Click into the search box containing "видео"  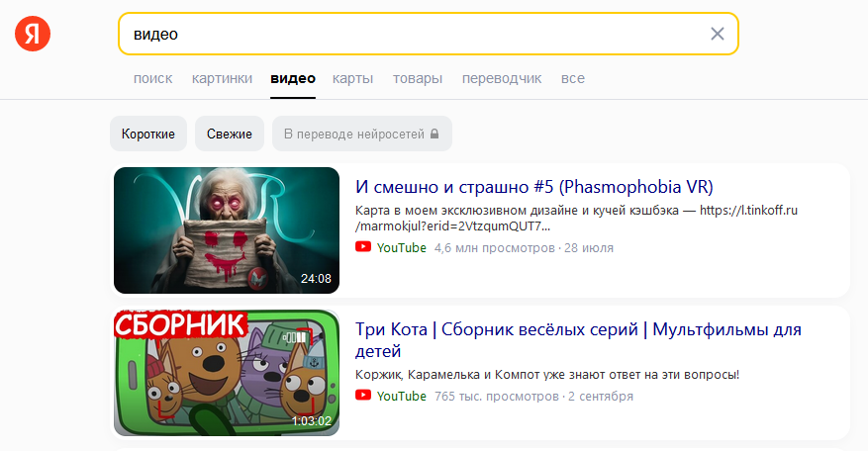coord(428,34)
